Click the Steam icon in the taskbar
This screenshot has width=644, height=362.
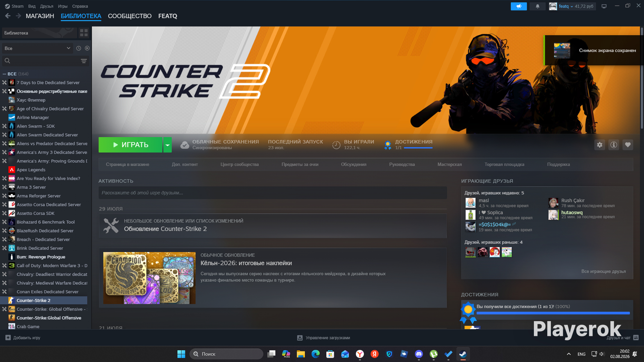(463, 354)
